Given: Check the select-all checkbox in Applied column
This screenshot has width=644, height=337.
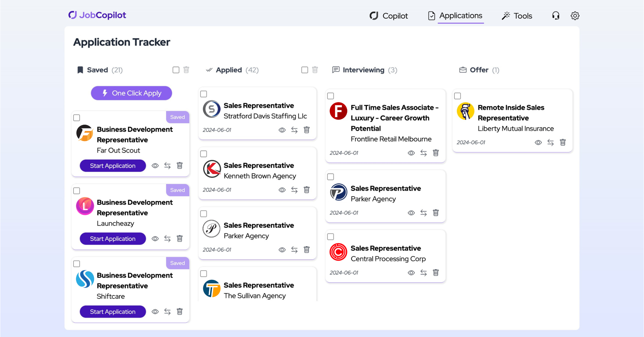Looking at the screenshot, I should click(x=304, y=70).
